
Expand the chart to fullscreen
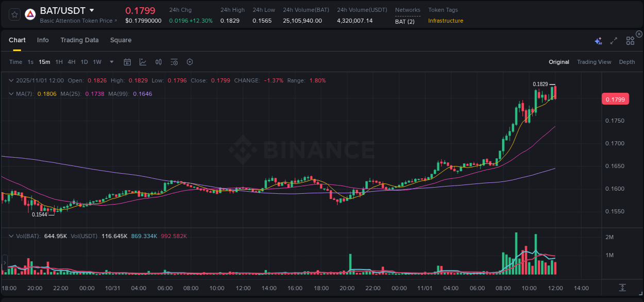[x=613, y=40]
